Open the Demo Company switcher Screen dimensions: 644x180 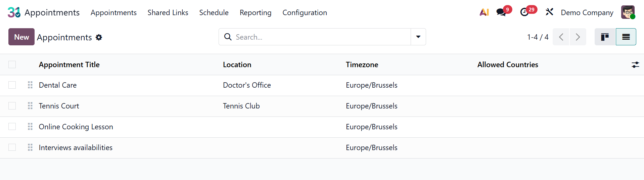587,12
